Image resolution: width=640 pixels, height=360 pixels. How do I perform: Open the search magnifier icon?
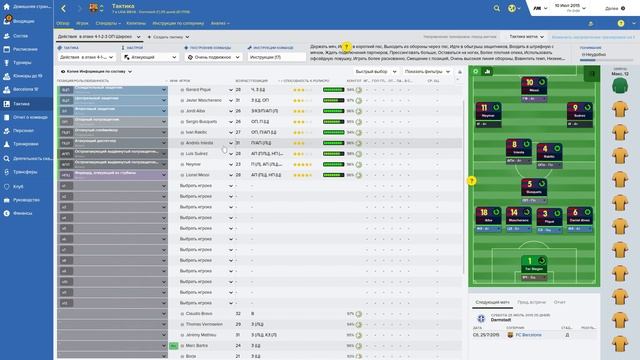(x=496, y=8)
